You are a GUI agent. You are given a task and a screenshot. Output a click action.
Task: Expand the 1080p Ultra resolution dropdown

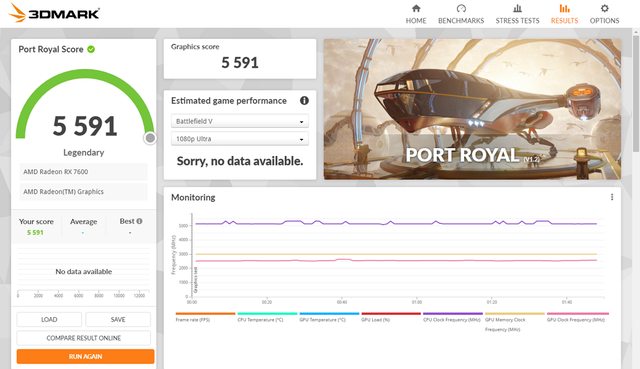(240, 139)
